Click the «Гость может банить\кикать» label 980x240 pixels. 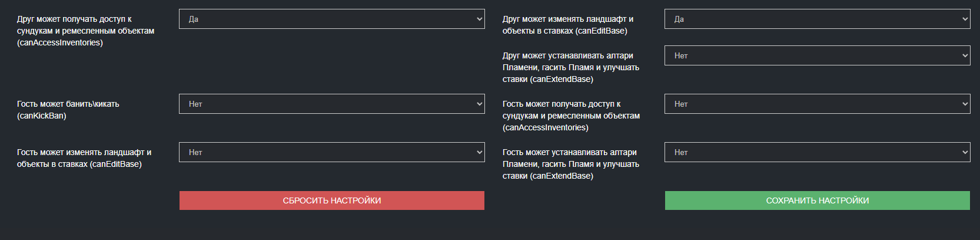tap(68, 110)
